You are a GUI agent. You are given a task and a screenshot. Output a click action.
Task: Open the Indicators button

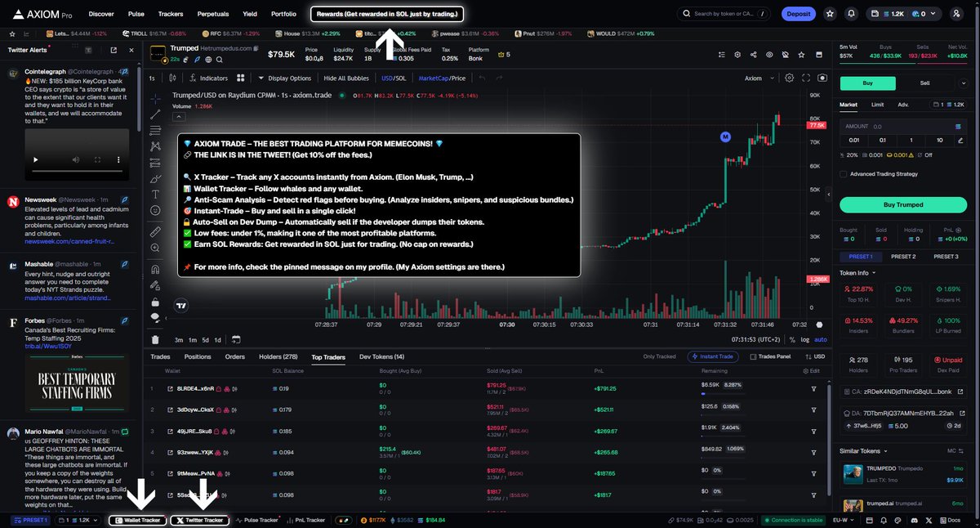coord(208,78)
